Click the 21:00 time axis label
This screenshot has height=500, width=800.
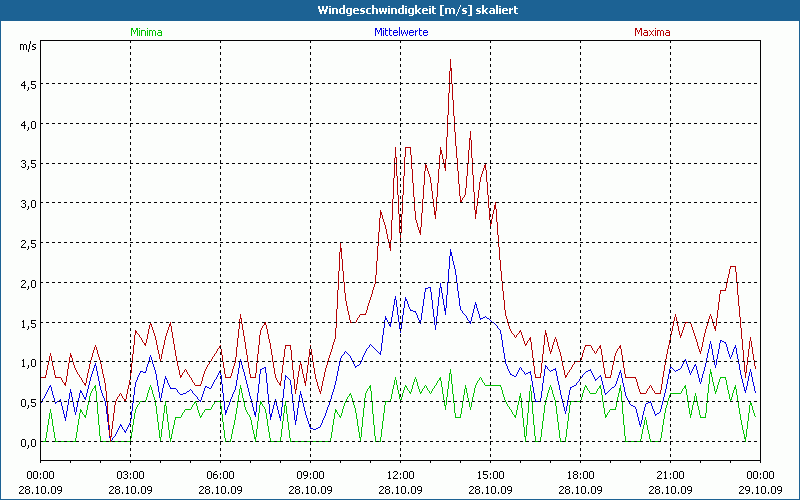tap(670, 476)
